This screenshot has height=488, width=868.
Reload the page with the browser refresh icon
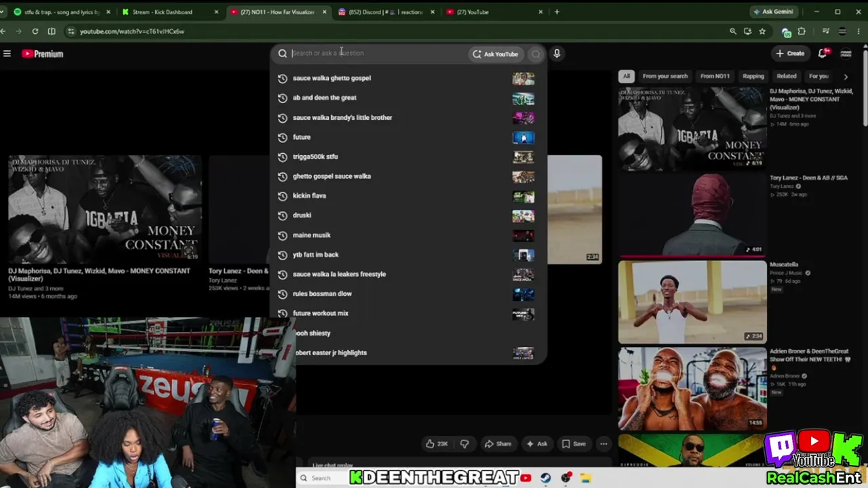click(x=35, y=31)
